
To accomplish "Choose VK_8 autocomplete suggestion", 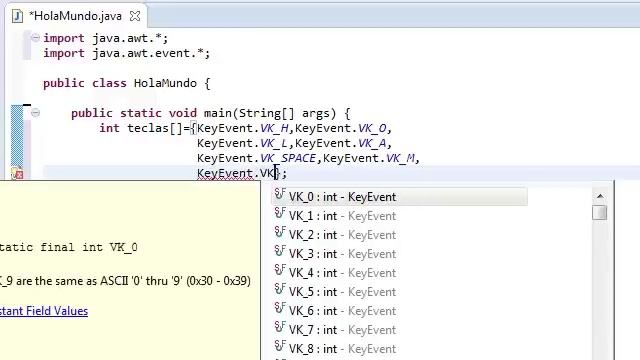I will click(x=400, y=349).
